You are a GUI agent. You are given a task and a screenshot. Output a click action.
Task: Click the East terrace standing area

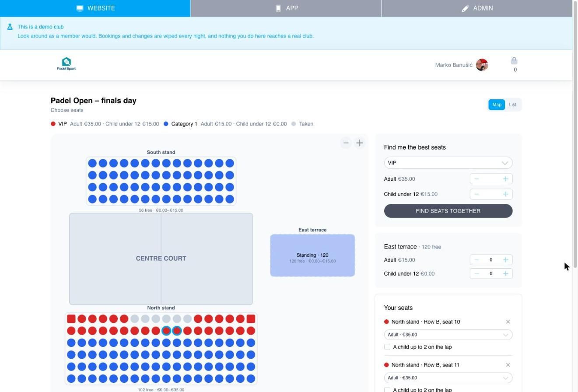[312, 255]
